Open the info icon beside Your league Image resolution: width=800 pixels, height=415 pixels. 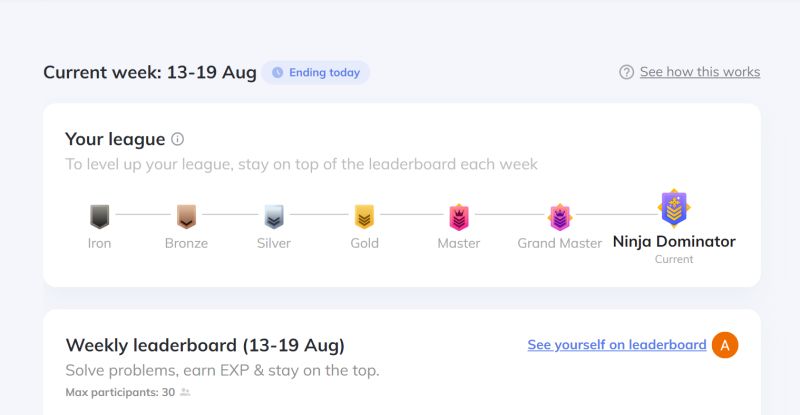[x=177, y=139]
